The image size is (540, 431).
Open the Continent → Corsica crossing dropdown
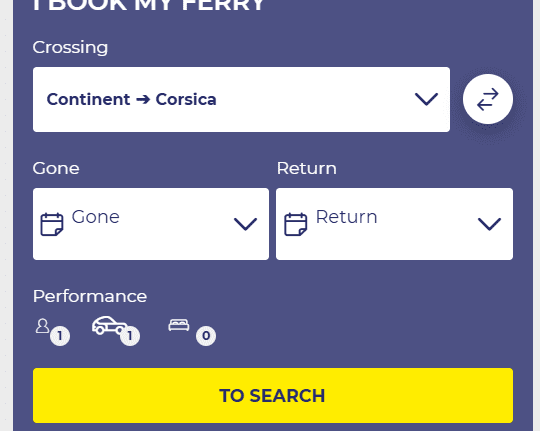[x=241, y=100]
